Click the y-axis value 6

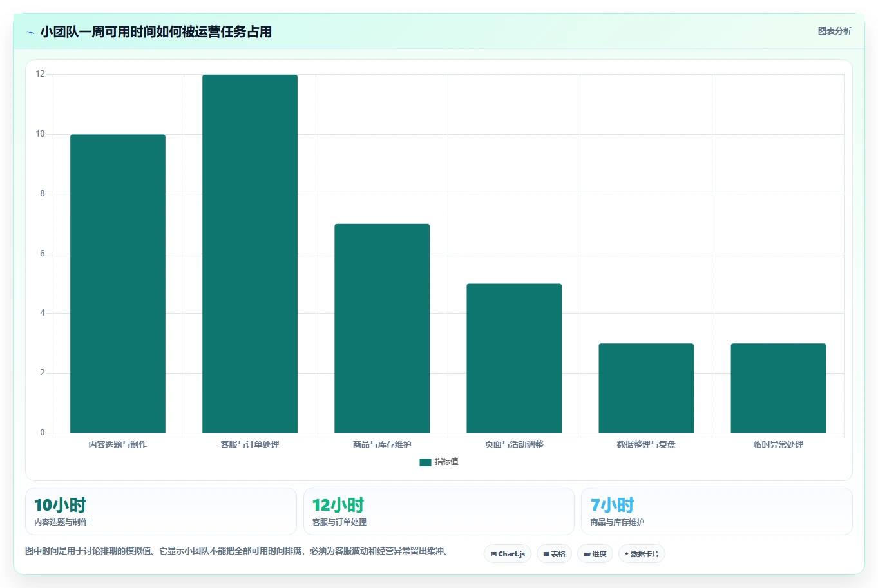[x=43, y=254]
